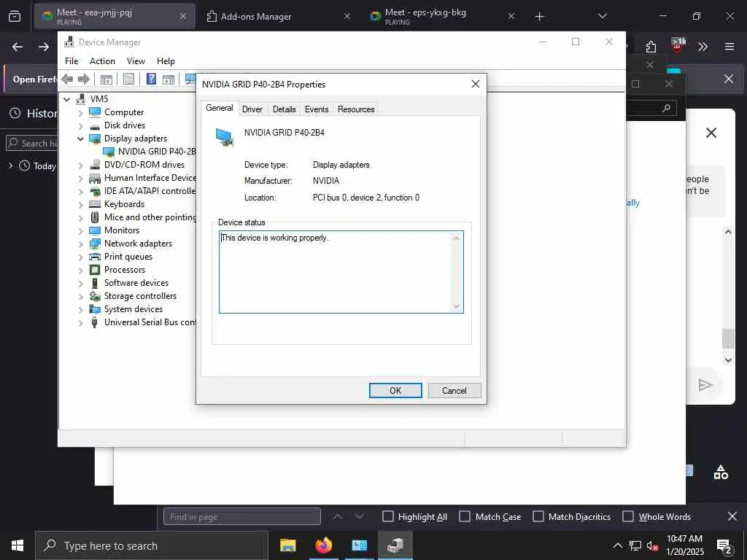The width and height of the screenshot is (747, 560).
Task: Open the list all tabs dropdown arrow
Action: pos(602,16)
